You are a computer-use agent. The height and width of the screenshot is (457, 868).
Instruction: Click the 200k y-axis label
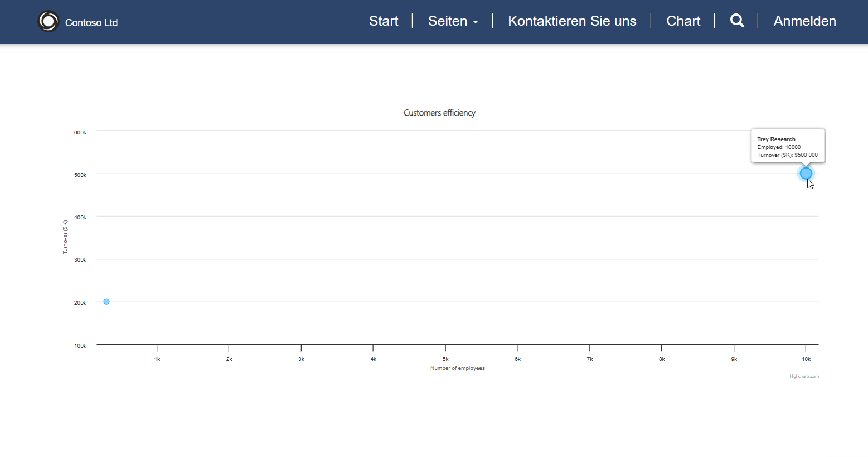click(x=80, y=303)
